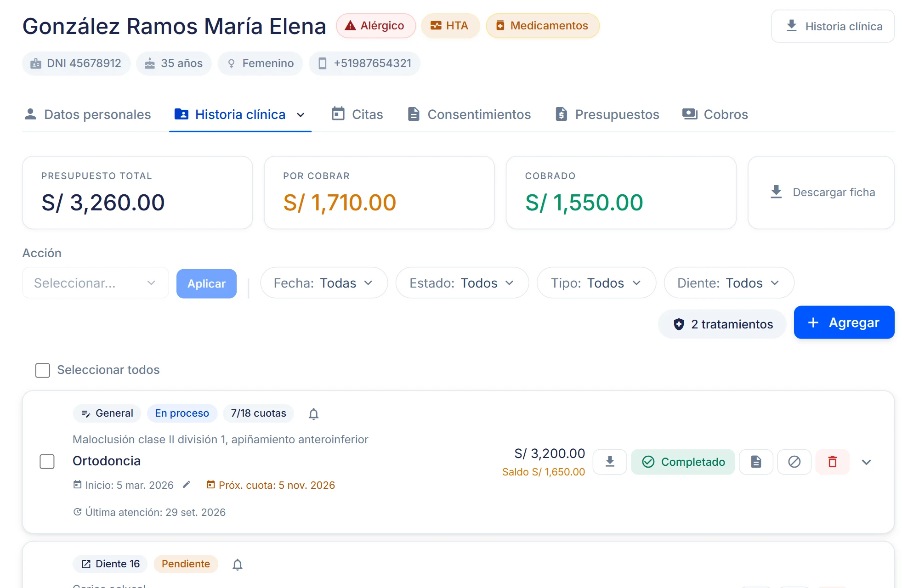Download Historia clínica via top-right button
Viewport: 919px width, 588px height.
[833, 26]
